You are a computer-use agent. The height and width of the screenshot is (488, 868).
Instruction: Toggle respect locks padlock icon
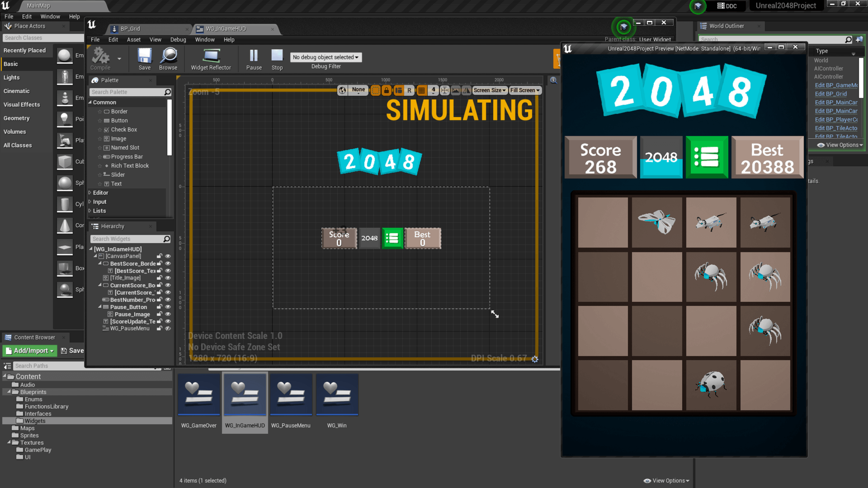pos(387,90)
